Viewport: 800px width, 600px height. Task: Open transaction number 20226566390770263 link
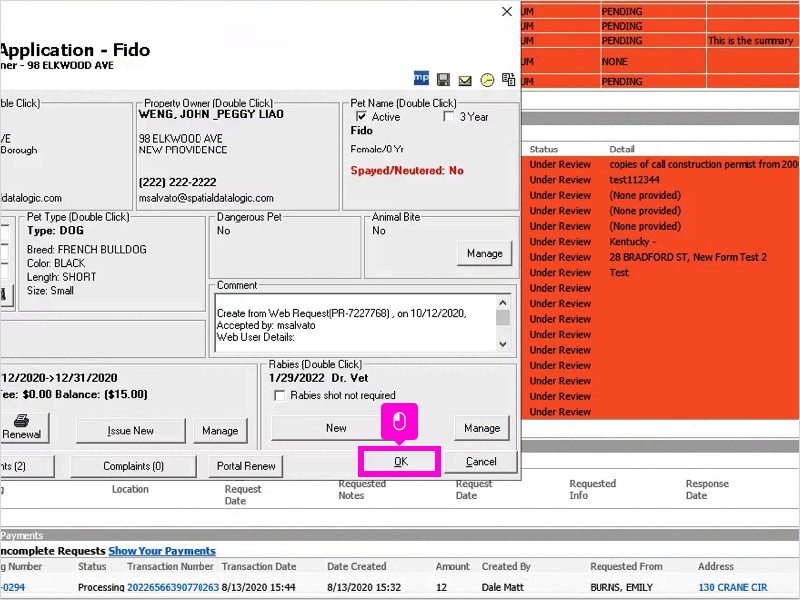pos(172,587)
